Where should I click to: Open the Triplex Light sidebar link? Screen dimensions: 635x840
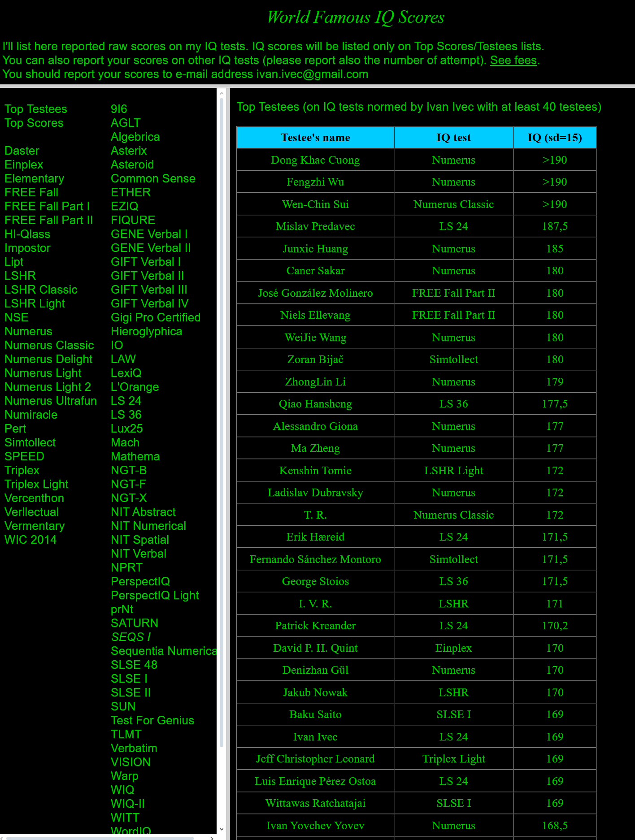(x=36, y=484)
